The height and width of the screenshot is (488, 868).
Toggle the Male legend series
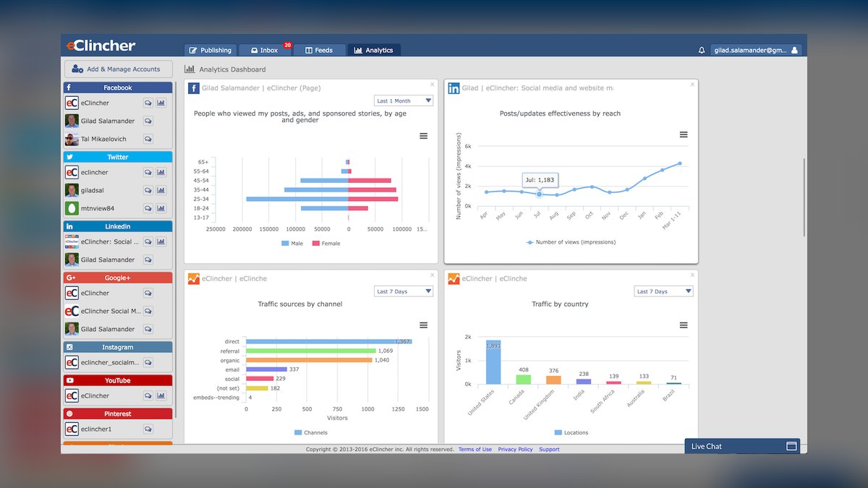coord(293,244)
